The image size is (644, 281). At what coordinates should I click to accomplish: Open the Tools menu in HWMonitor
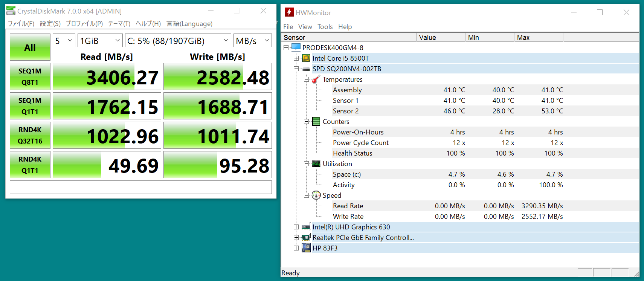click(x=325, y=27)
